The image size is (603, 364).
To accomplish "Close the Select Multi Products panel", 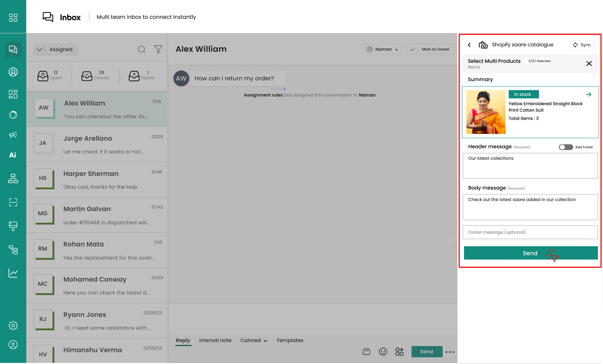I will pyautogui.click(x=589, y=64).
